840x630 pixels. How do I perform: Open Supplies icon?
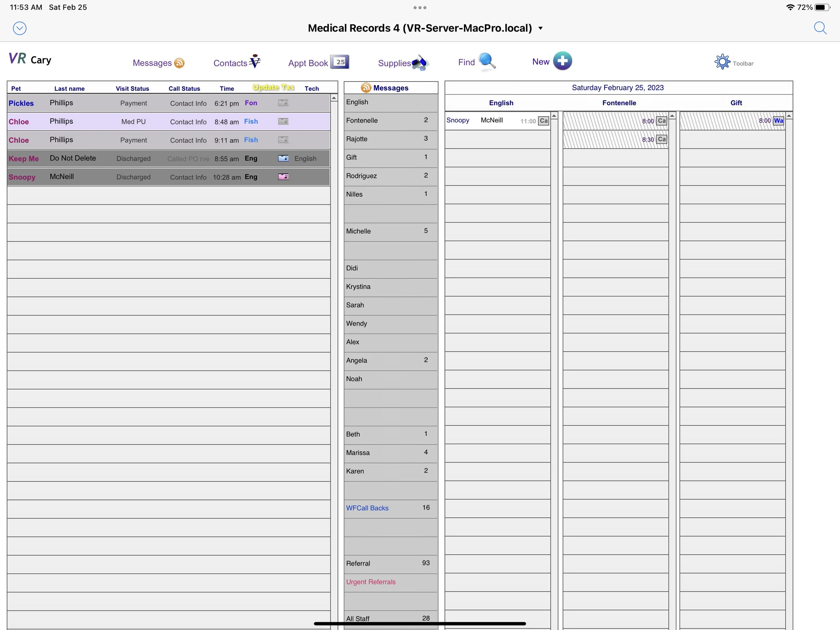coord(420,63)
